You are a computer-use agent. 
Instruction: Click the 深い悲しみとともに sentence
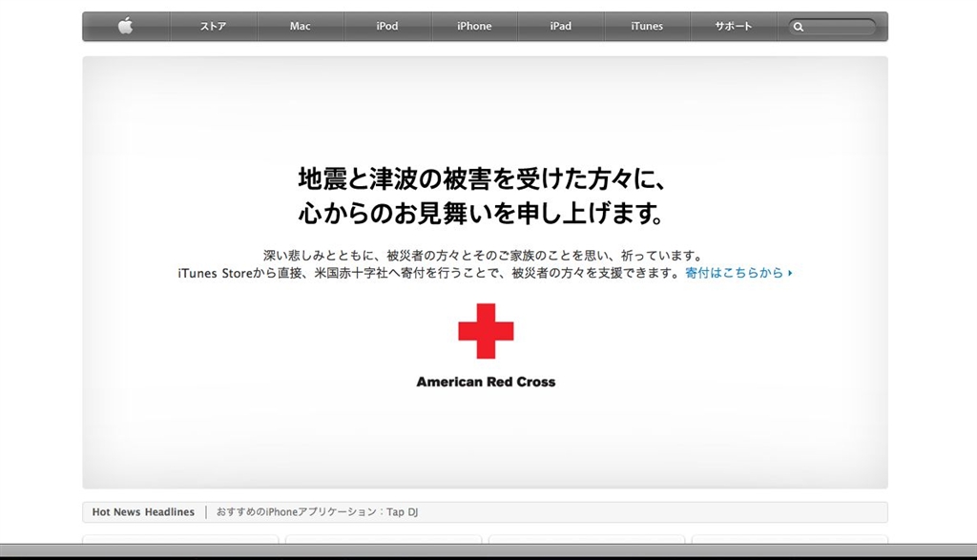pos(483,256)
